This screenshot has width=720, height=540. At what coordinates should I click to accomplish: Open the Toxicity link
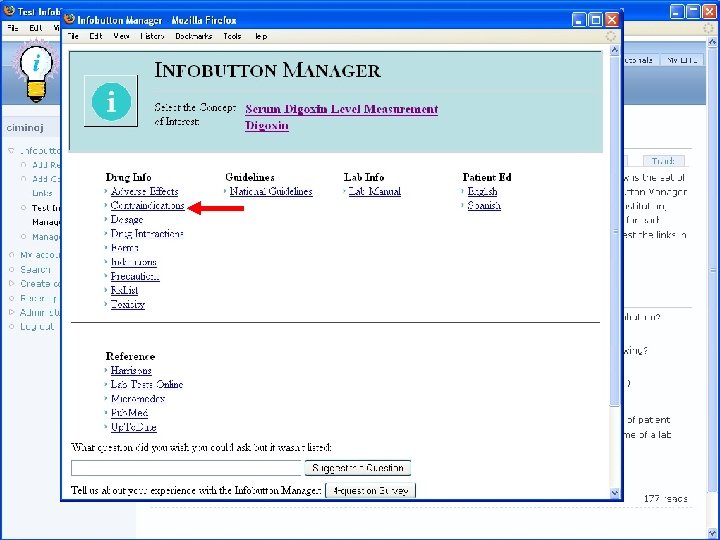(128, 304)
